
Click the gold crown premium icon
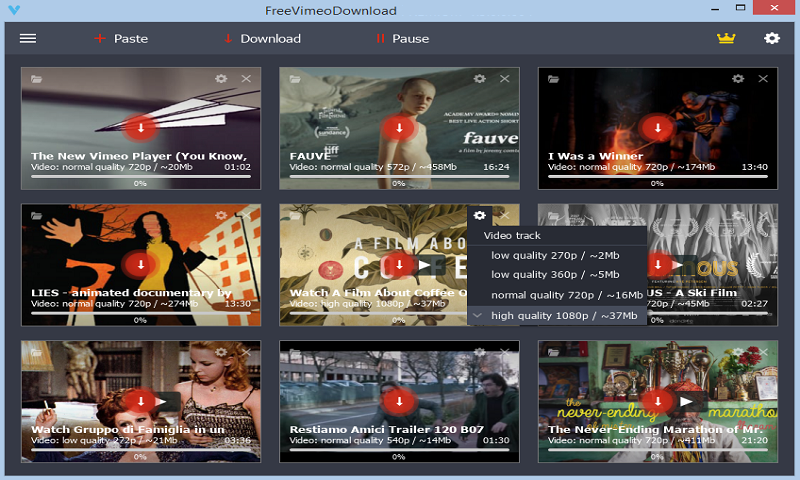725,38
